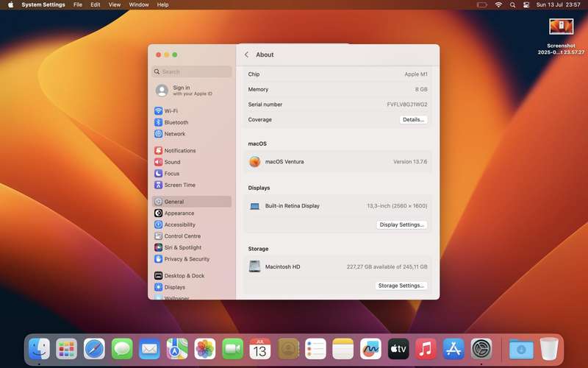Click the serial number FVFLV8GJ1WG2
Screen dimensions: 588x368
pos(407,105)
